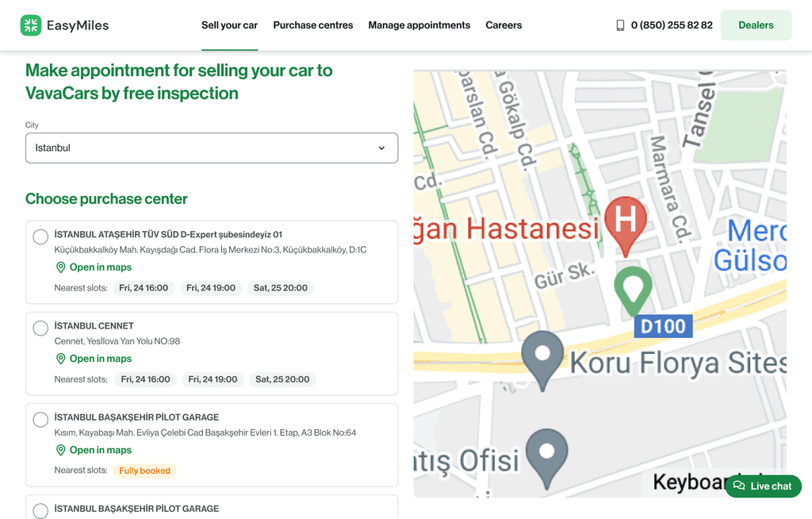Pick Fri, 24 16:00 slot for Cennet
Image resolution: width=812 pixels, height=519 pixels.
pos(146,379)
